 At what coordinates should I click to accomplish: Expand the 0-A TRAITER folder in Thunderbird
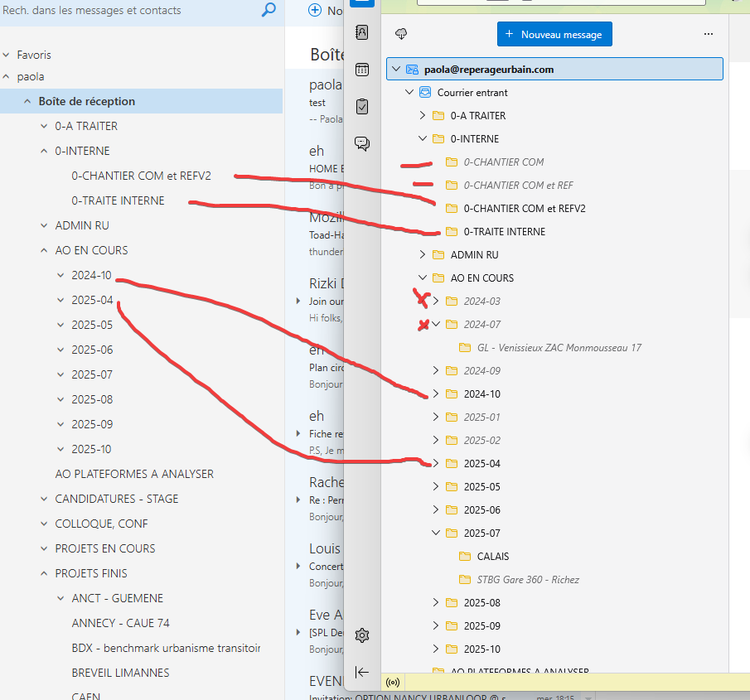[x=423, y=116]
